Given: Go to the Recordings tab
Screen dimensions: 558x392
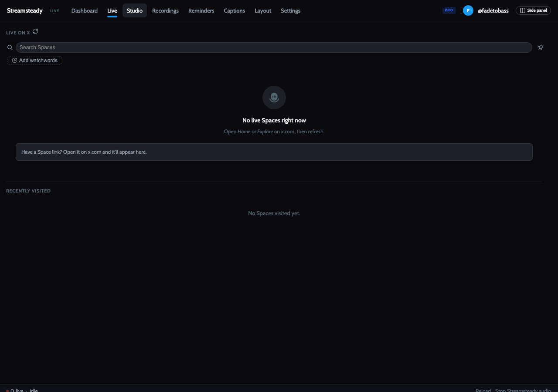Looking at the screenshot, I should (165, 10).
